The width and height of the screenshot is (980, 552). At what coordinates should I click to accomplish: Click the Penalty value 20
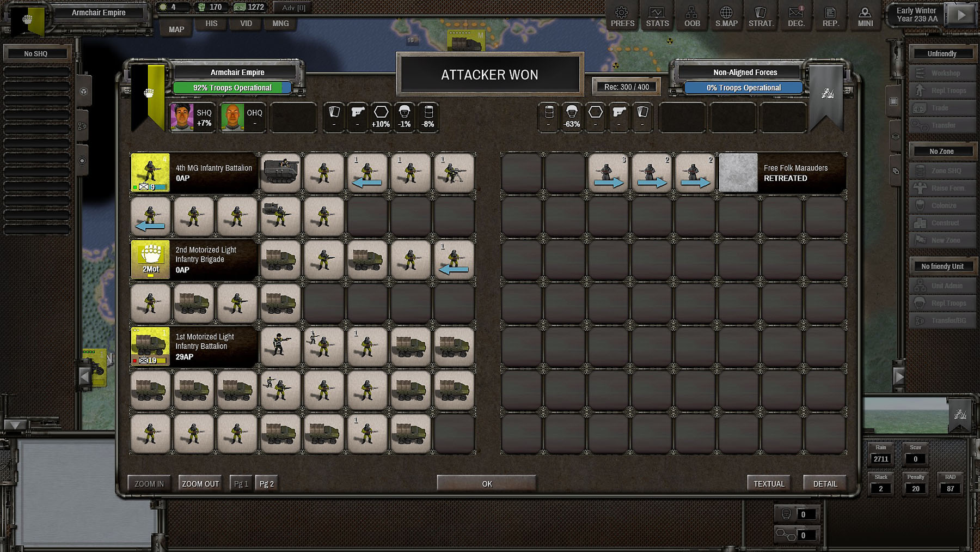click(915, 488)
